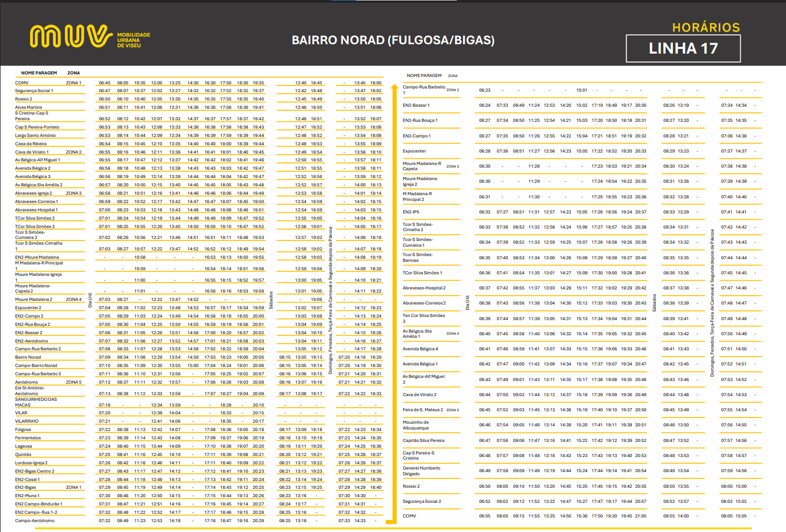Viewport: 786px width, 532px height.
Task: Select the LINHA 17 box
Action: click(x=683, y=48)
